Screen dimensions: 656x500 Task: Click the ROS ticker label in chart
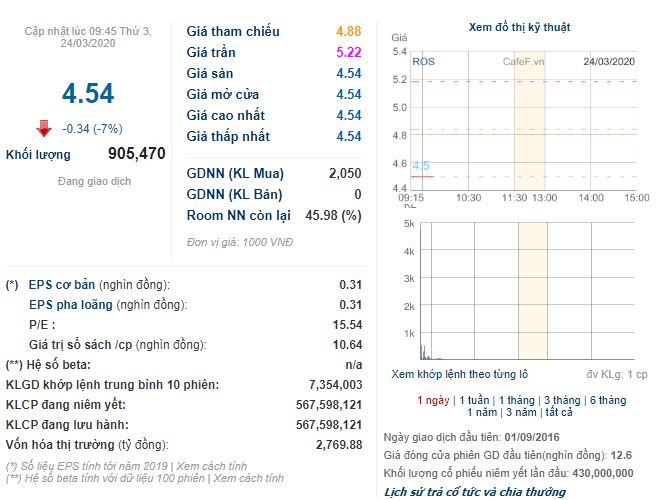(x=424, y=62)
